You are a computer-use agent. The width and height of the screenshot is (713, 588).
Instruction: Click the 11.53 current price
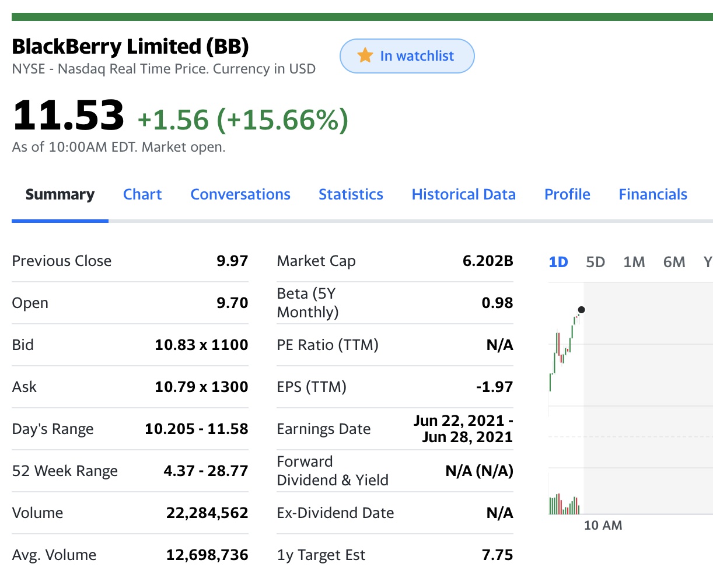(68, 115)
